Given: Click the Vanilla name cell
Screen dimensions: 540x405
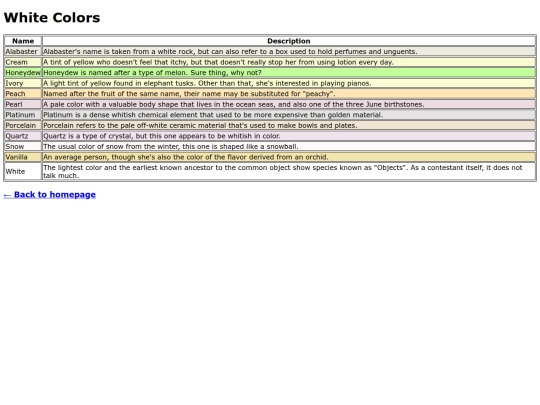Looking at the screenshot, I should [23, 157].
